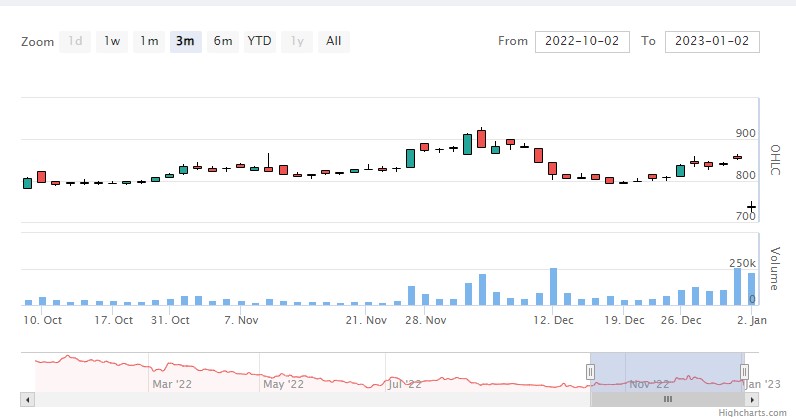This screenshot has height=417, width=796.
Task: Edit the From date field
Action: click(x=582, y=41)
